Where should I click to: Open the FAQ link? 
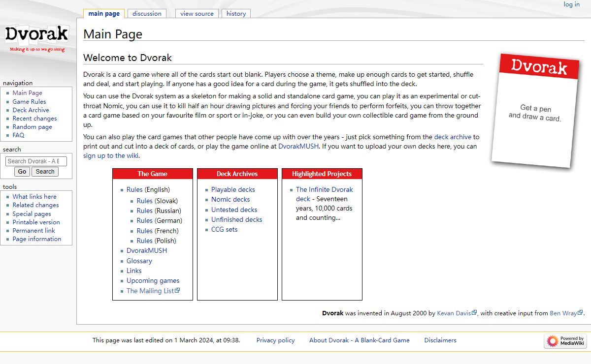coord(18,135)
